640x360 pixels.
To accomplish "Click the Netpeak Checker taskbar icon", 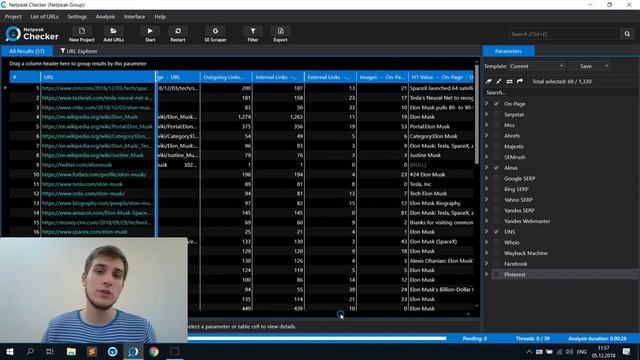I will (x=133, y=351).
